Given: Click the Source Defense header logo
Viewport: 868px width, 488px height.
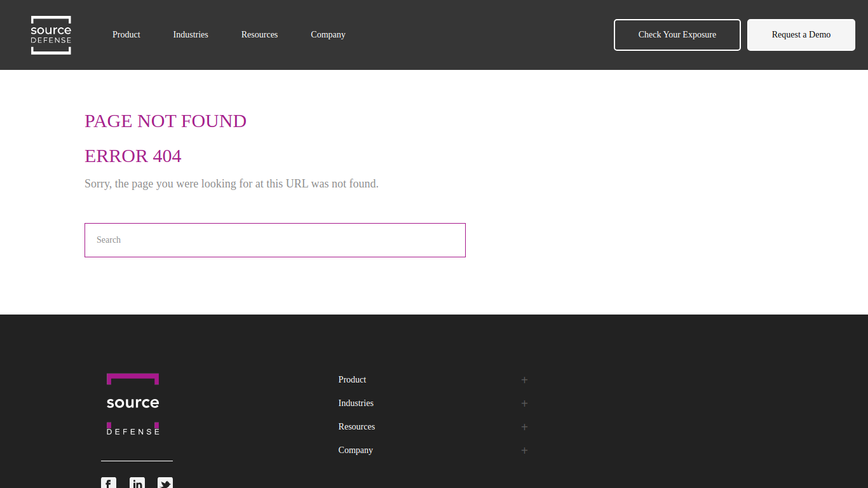Looking at the screenshot, I should [51, 35].
